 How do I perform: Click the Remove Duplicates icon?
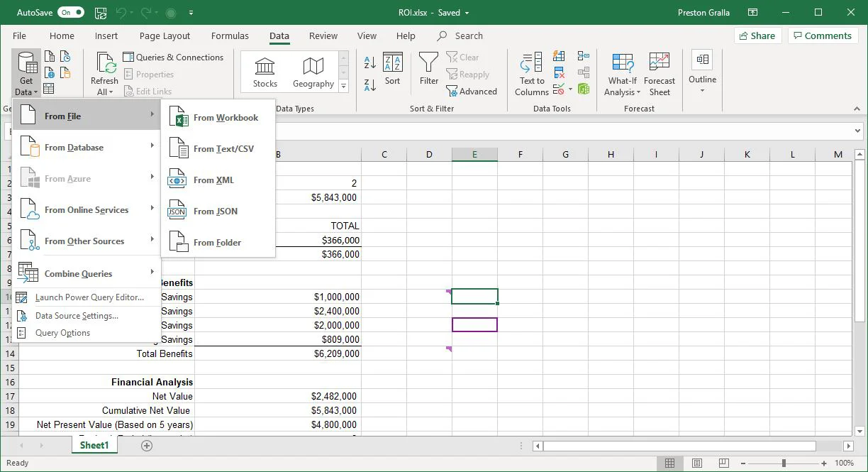tap(559, 72)
